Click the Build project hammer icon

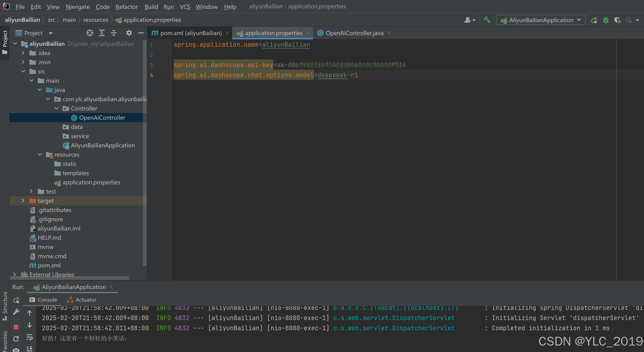pyautogui.click(x=487, y=20)
